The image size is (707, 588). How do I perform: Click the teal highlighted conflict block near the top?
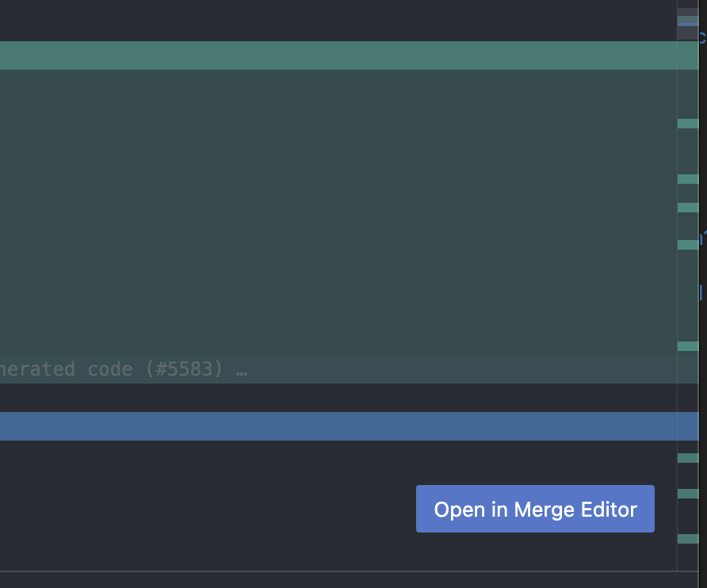[341, 55]
